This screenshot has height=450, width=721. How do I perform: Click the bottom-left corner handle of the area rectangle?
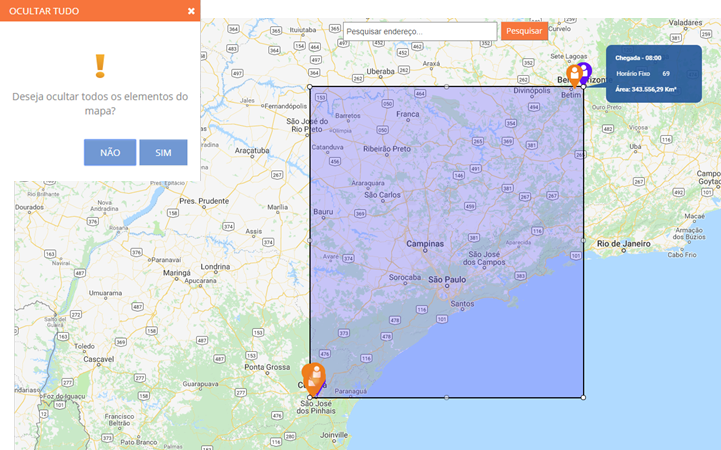(309, 398)
